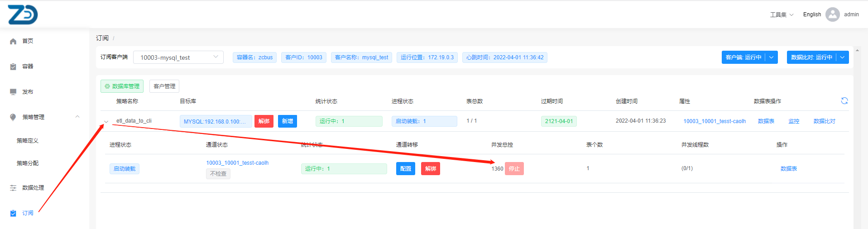Click the admin user avatar icon
The image size is (868, 229).
[x=832, y=14]
